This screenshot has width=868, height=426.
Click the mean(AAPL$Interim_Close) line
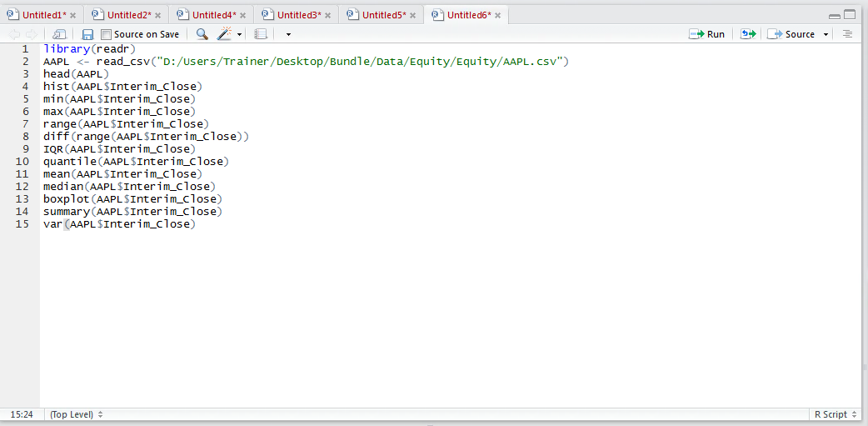[122, 174]
